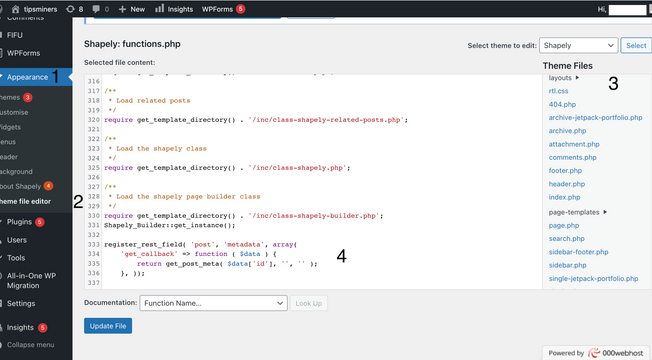This screenshot has width=652, height=360.
Task: Open Menus submenu item
Action: [8, 142]
